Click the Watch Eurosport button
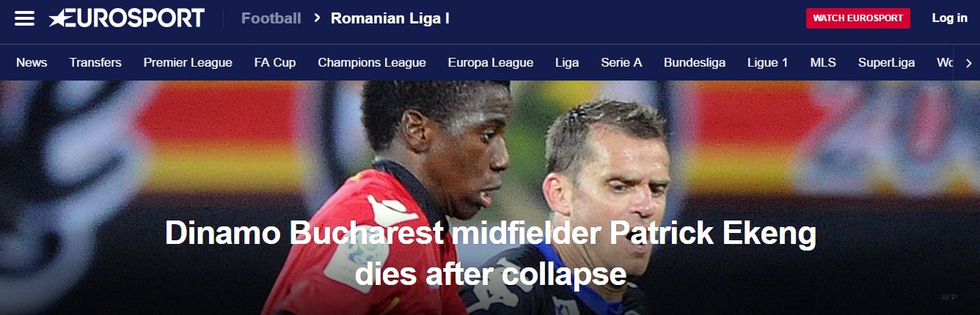The width and height of the screenshot is (980, 315). pos(858,18)
